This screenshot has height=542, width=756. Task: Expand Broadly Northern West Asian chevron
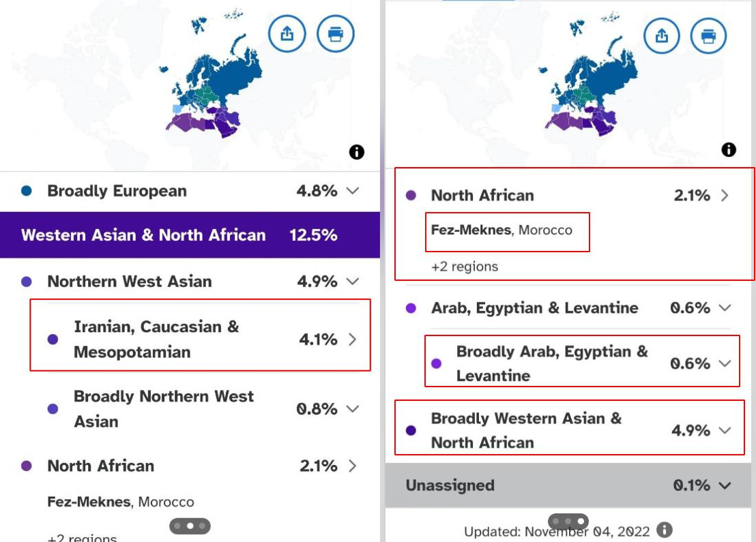(353, 409)
